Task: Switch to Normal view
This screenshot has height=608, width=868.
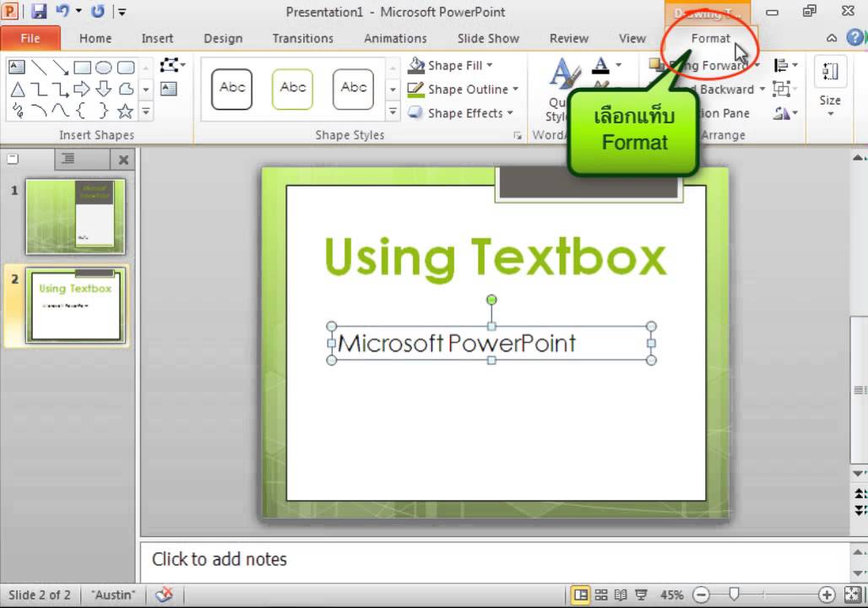Action: [x=581, y=594]
